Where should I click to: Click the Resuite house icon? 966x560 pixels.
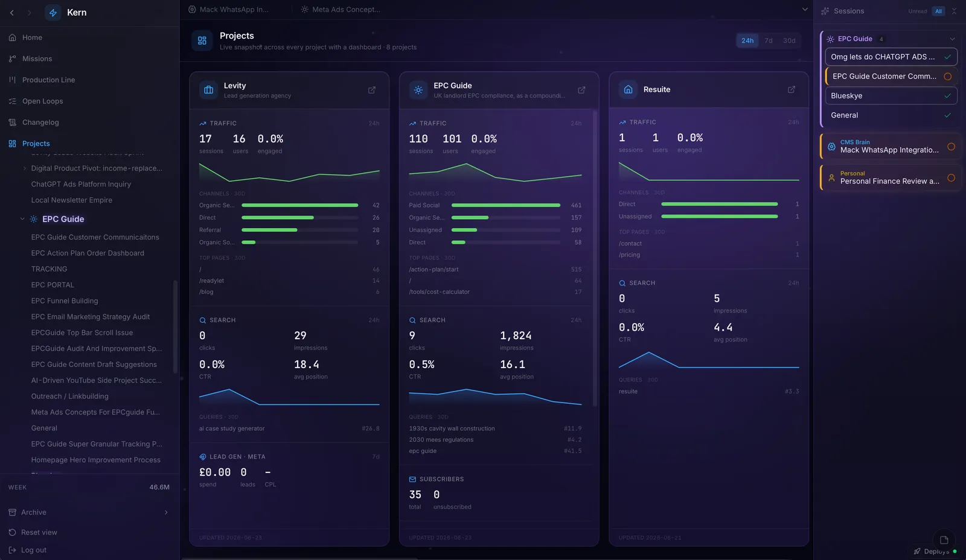pos(629,89)
